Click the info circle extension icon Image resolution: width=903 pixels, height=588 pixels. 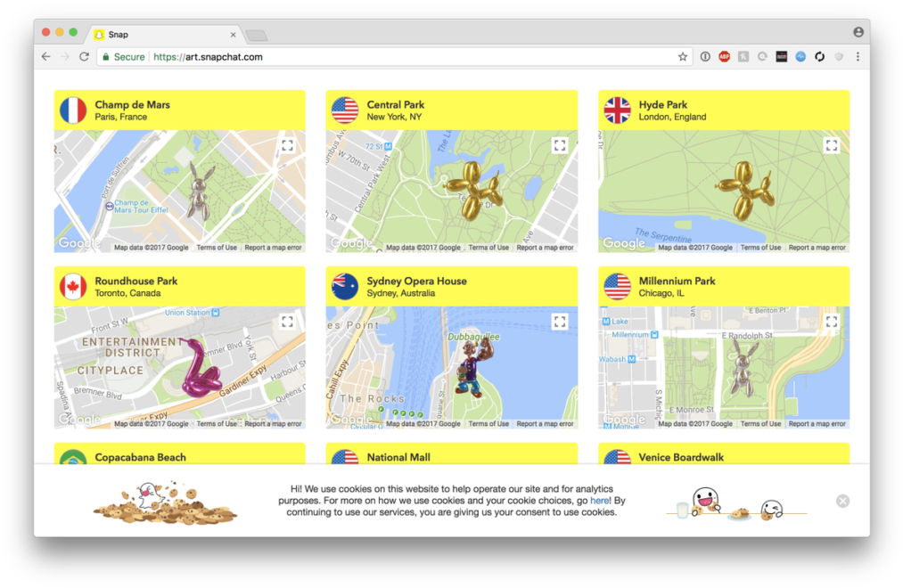tap(705, 56)
